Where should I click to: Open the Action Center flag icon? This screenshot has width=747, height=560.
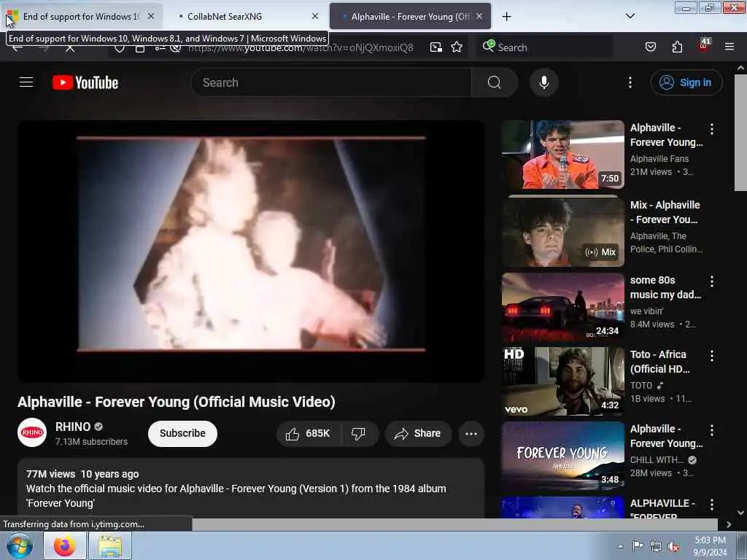coord(638,546)
